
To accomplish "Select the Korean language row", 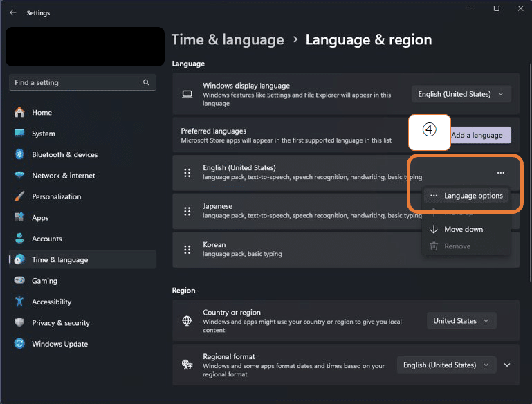I will (x=346, y=250).
